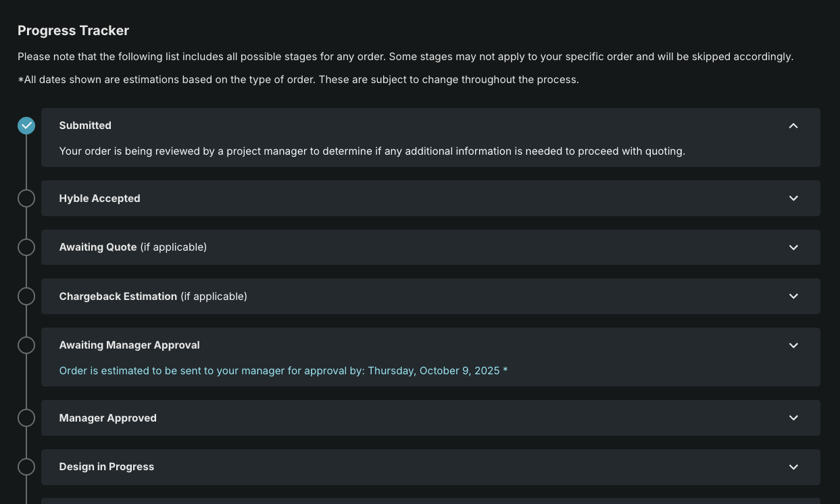Image resolution: width=840 pixels, height=504 pixels.
Task: Expand the Manager Approved chevron
Action: 793,418
